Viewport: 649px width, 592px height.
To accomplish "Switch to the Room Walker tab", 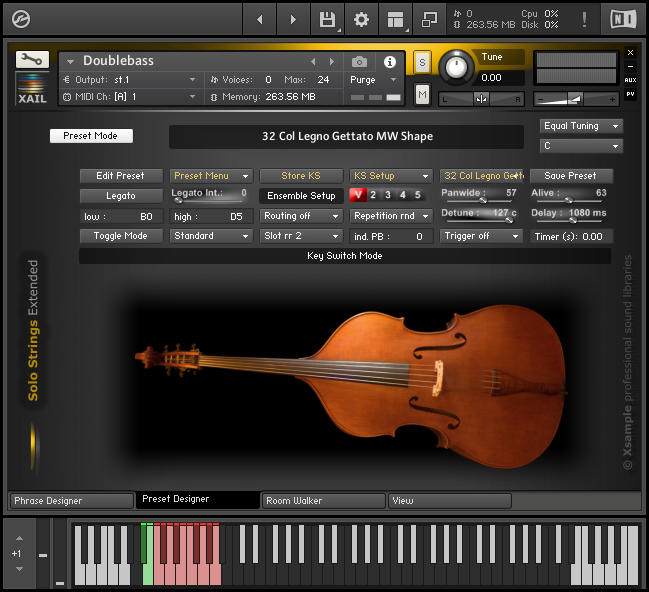I will click(x=323, y=500).
